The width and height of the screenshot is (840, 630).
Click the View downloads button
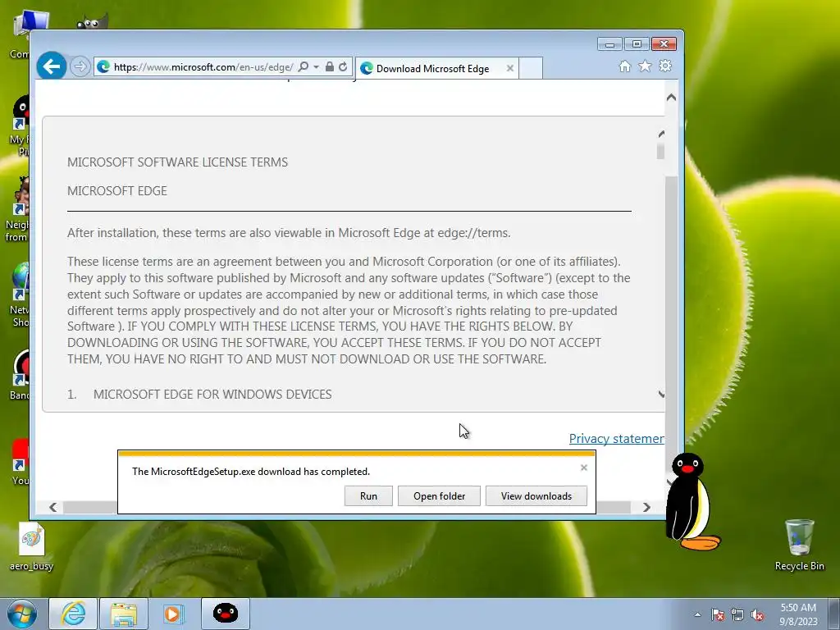click(536, 496)
